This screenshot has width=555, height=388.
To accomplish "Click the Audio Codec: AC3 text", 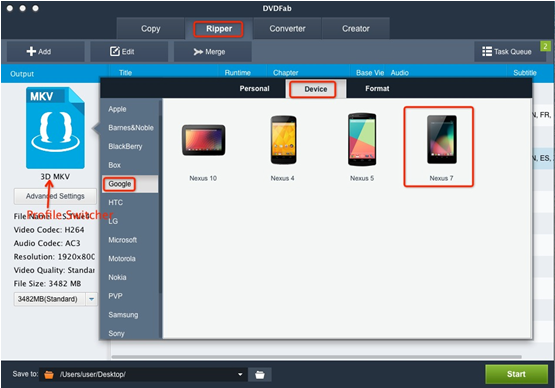I will tap(47, 243).
